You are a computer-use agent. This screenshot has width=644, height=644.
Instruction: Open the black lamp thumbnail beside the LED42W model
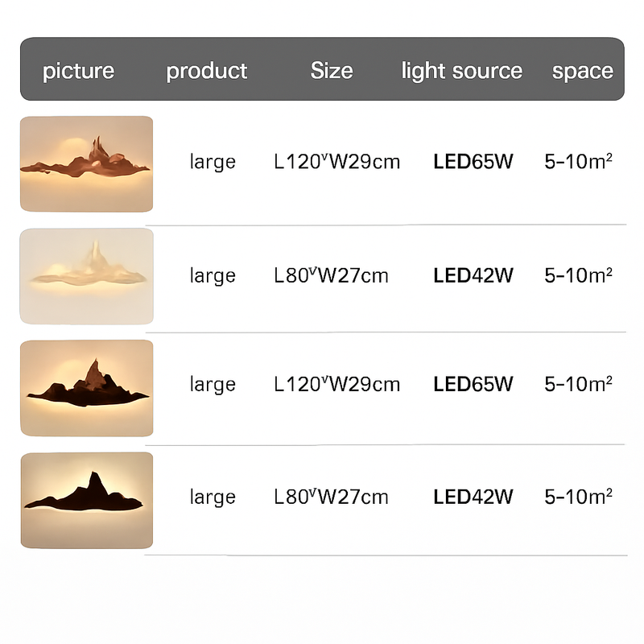coord(86,499)
